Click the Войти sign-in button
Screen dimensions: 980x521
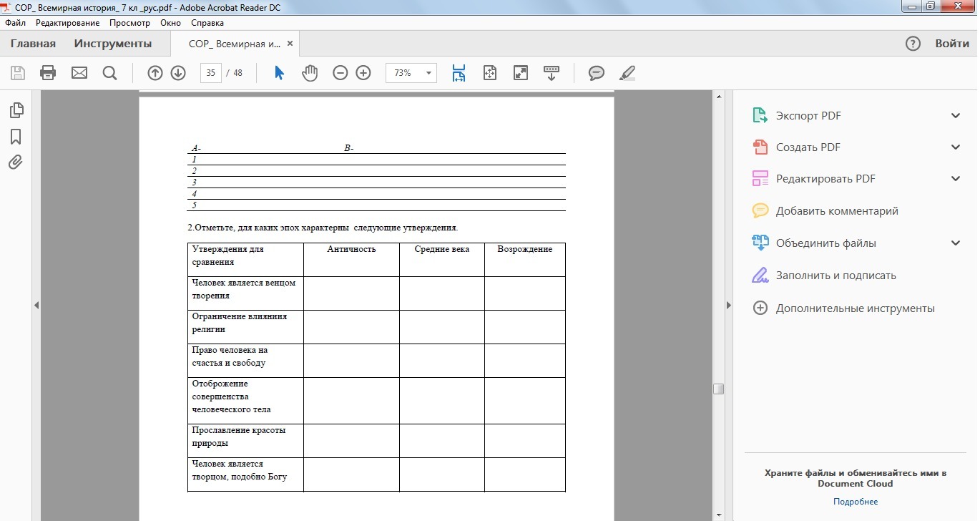tap(952, 44)
